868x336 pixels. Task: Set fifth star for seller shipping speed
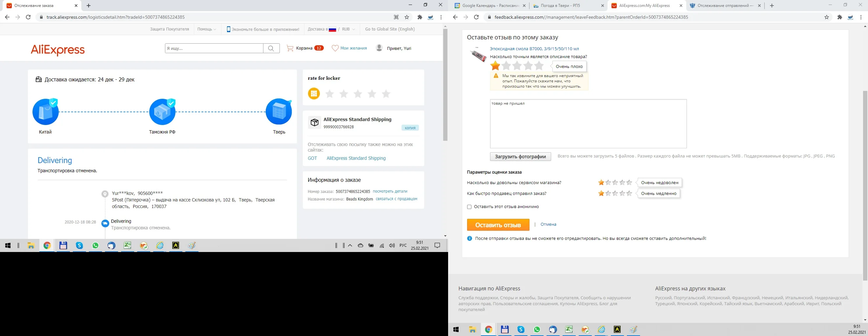pyautogui.click(x=629, y=194)
